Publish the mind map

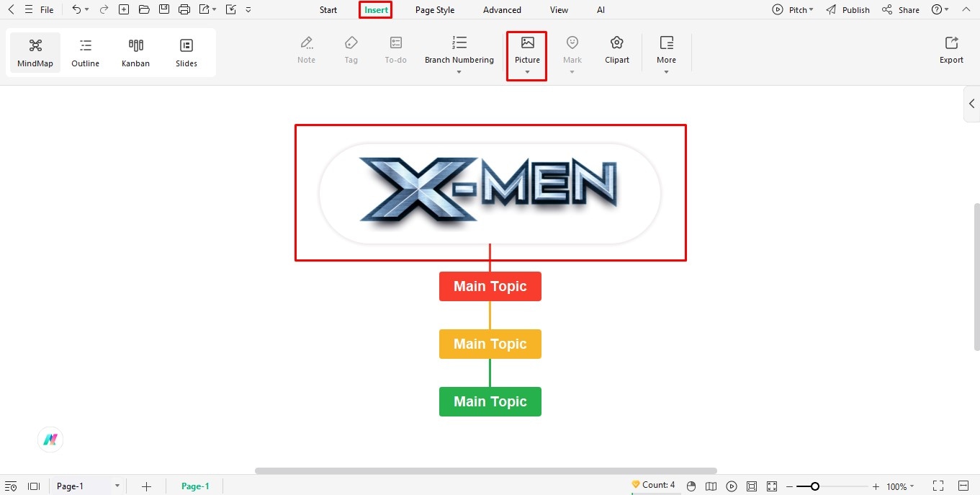[848, 10]
